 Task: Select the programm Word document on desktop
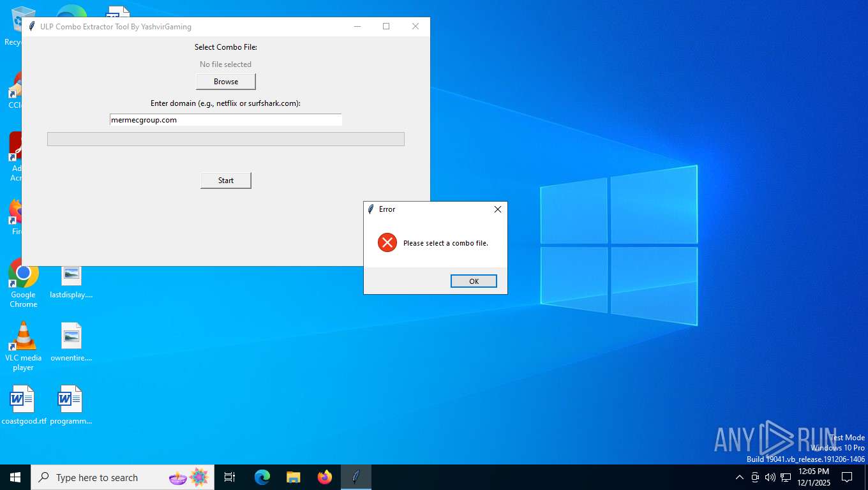(71, 405)
